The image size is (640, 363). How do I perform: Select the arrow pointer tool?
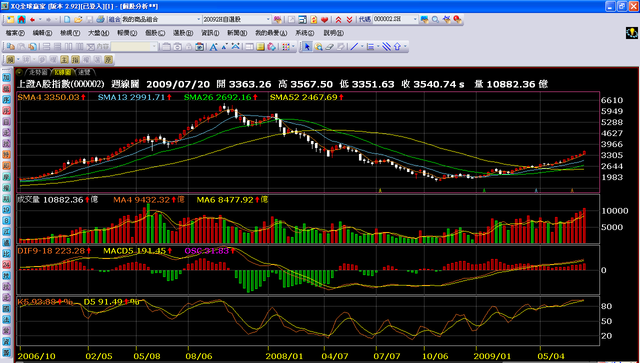point(307,47)
